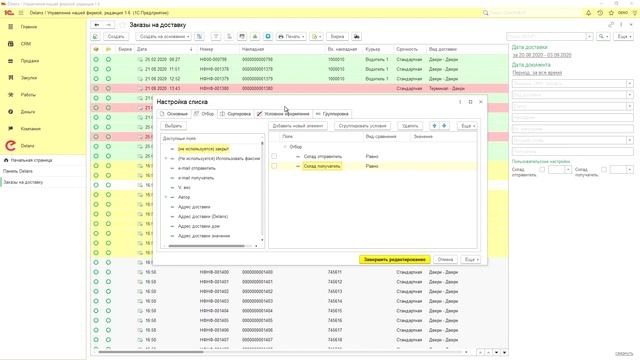The width and height of the screenshot is (640, 360).
Task: Click the horizontal scrollbar of available fields
Action: pos(206,246)
